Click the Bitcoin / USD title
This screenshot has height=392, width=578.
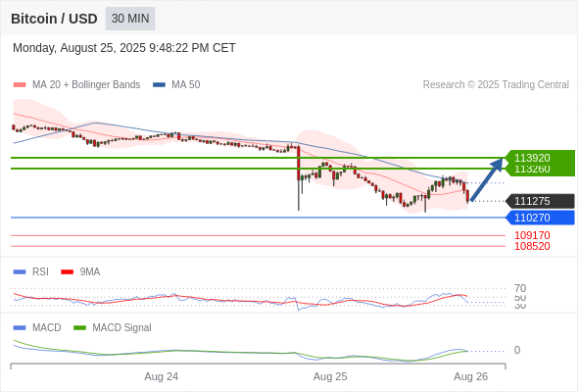54,19
